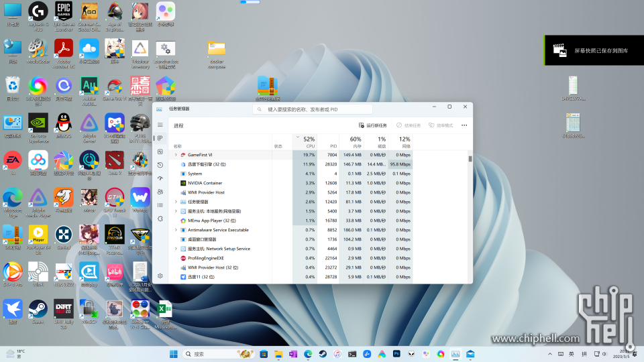
Task: Expand 服务主机: Network Setup Service group
Action: (176, 249)
